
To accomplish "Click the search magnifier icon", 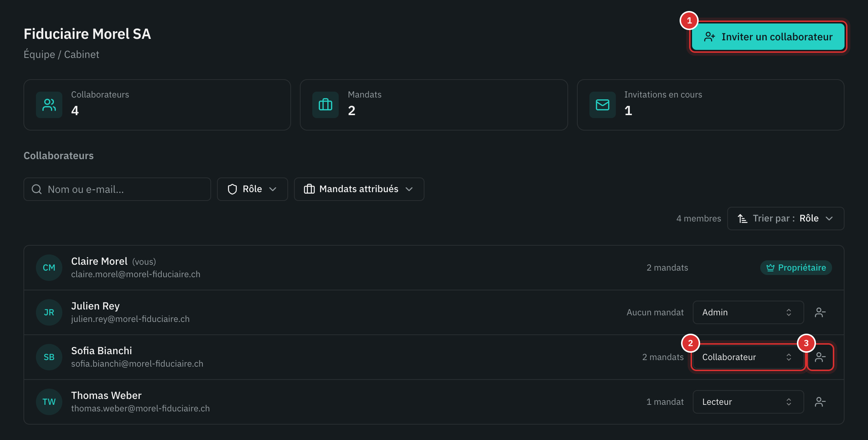I will pos(37,189).
